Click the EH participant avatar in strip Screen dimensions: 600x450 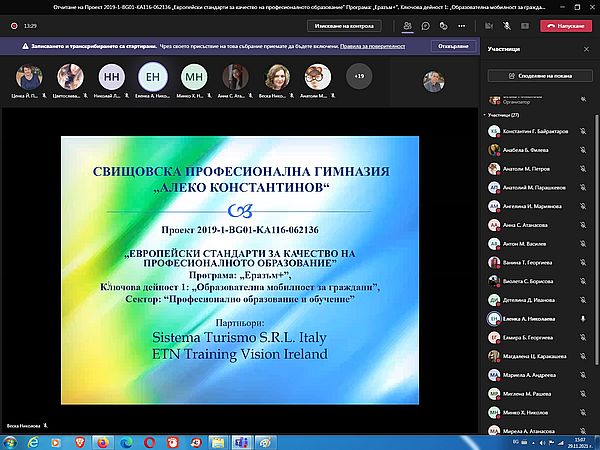153,76
